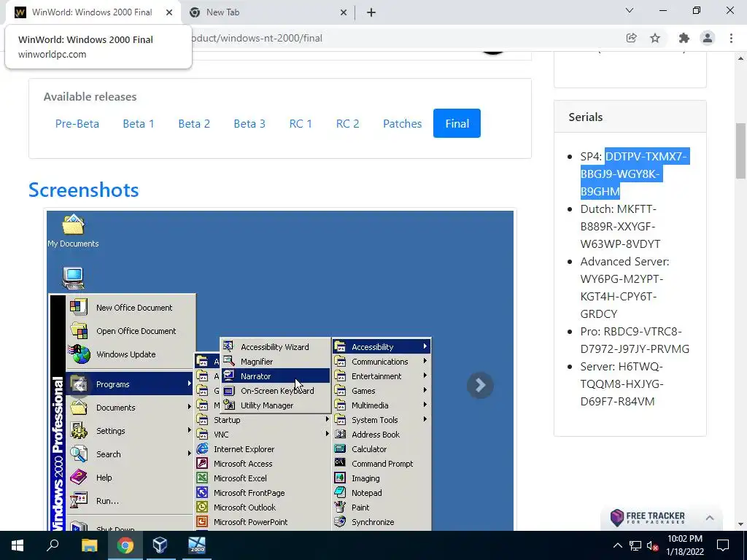Screen dimensions: 747x560
Task: Click the Free Tracker for Packages banner
Action: pos(649,518)
